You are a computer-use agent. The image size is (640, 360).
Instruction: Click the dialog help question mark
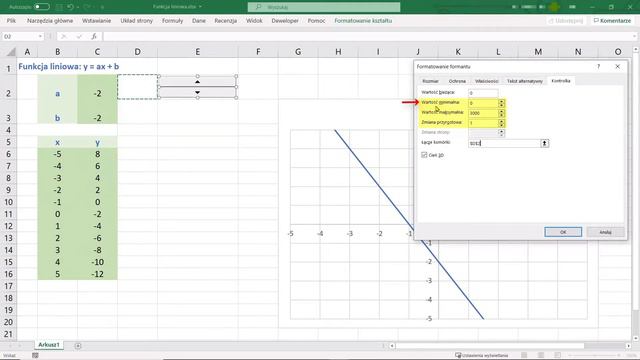tap(598, 67)
